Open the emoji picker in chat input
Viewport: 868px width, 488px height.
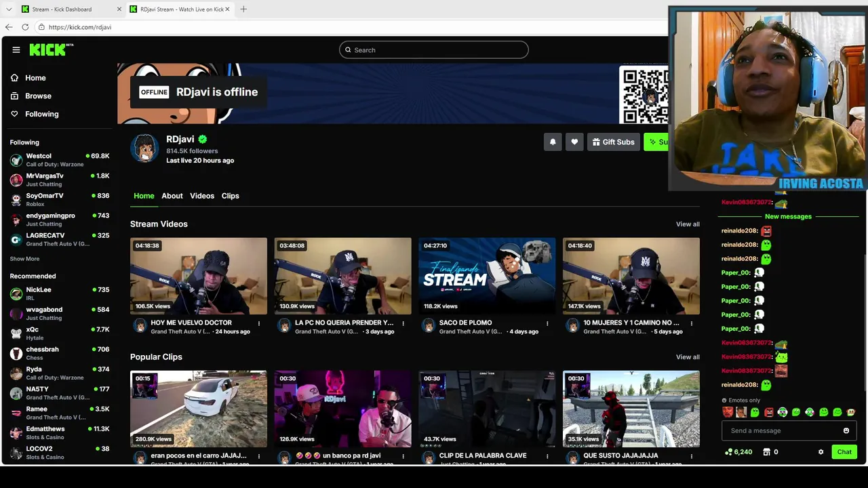click(x=846, y=430)
